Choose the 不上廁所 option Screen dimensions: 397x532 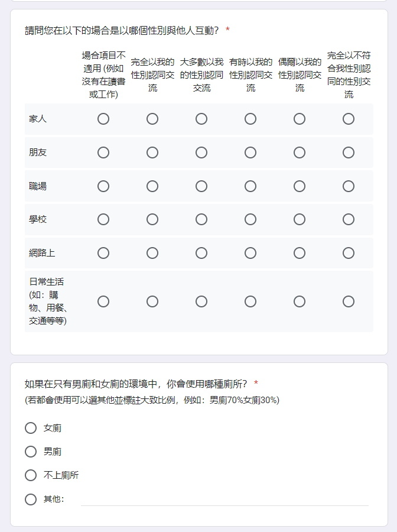[x=31, y=475]
